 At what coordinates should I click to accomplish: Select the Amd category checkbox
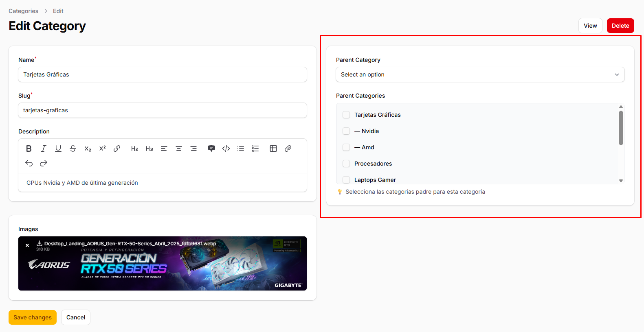click(346, 147)
